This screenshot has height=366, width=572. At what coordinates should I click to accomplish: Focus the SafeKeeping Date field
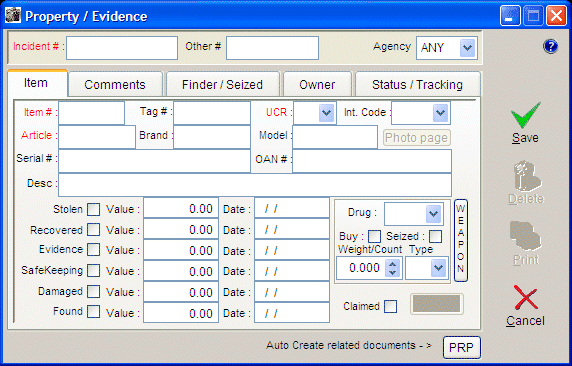[x=292, y=270]
